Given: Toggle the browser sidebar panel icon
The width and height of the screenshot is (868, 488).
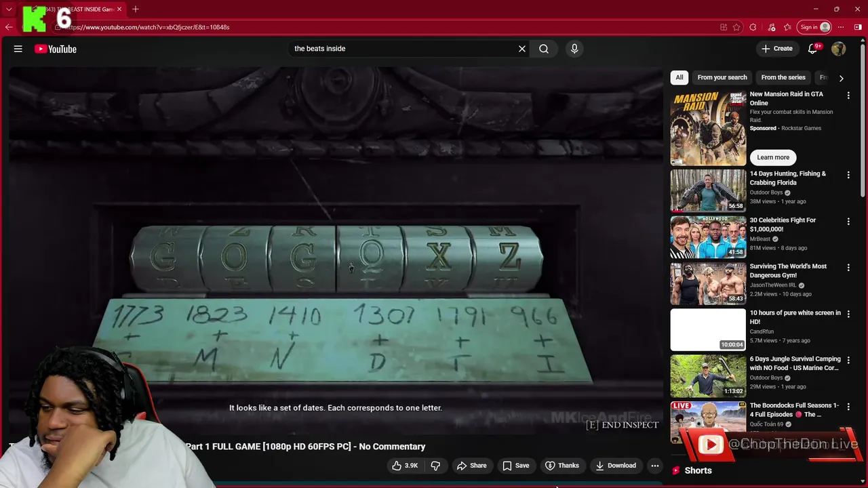Looking at the screenshot, I should 858,27.
